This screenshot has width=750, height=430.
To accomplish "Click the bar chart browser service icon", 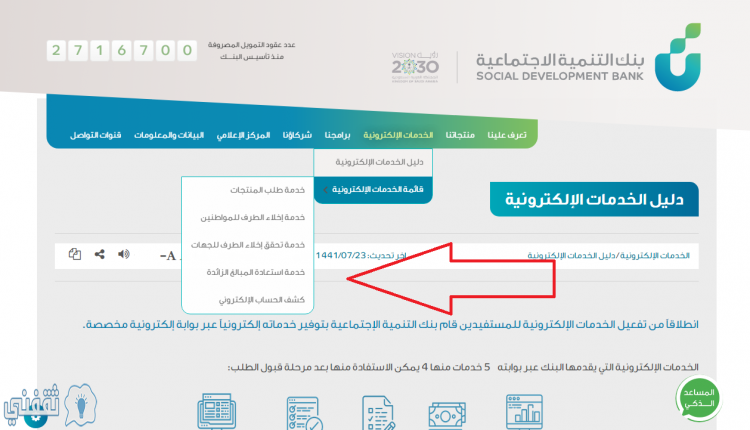I will pyautogui.click(x=524, y=411).
